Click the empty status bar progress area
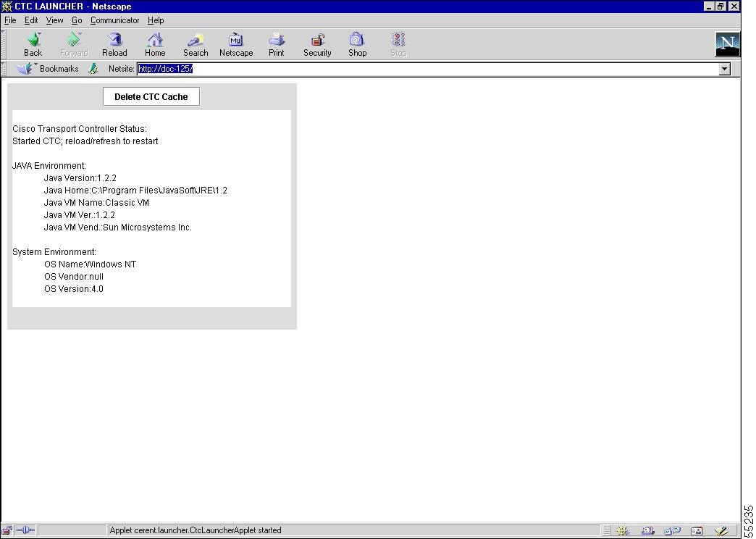The height and width of the screenshot is (539, 756). [72, 530]
